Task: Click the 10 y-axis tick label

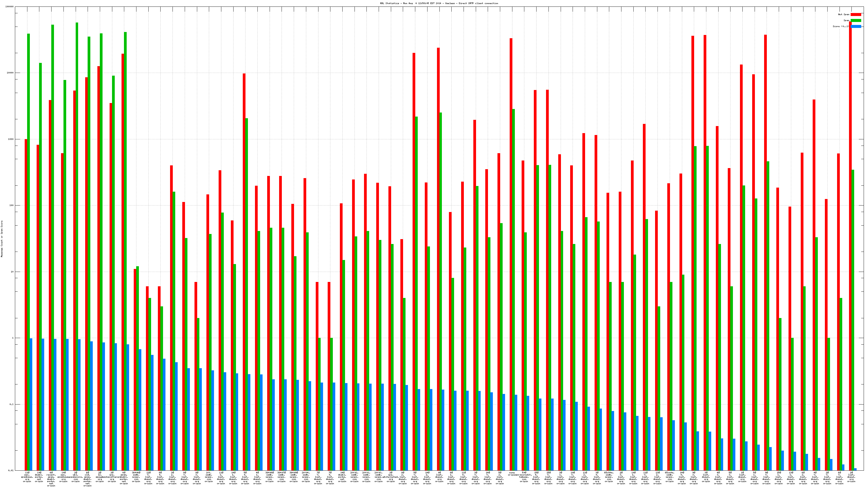Action: point(12,272)
